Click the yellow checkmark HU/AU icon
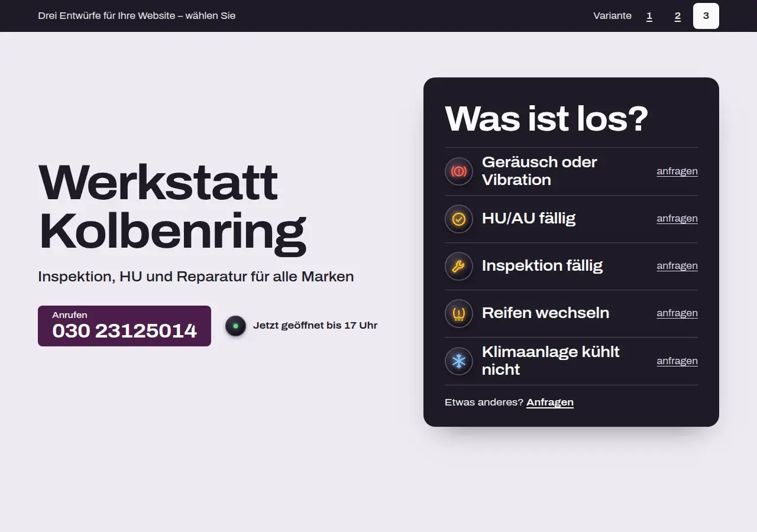 tap(459, 219)
